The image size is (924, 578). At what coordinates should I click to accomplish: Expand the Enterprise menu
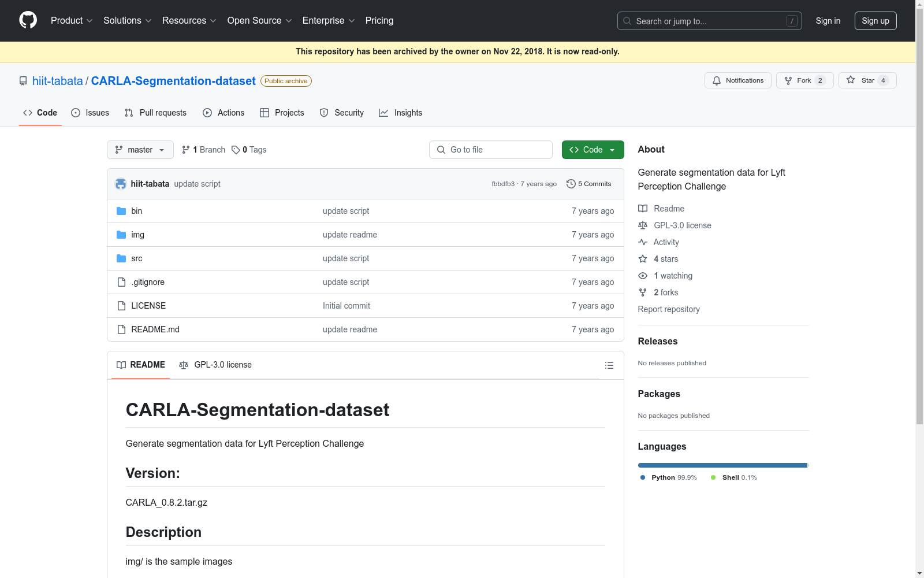point(329,21)
